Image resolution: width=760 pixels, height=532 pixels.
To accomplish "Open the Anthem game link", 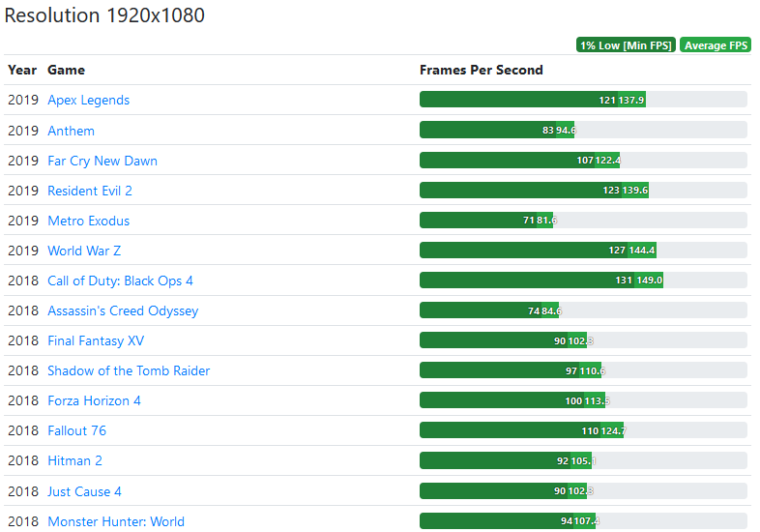I will point(71,131).
